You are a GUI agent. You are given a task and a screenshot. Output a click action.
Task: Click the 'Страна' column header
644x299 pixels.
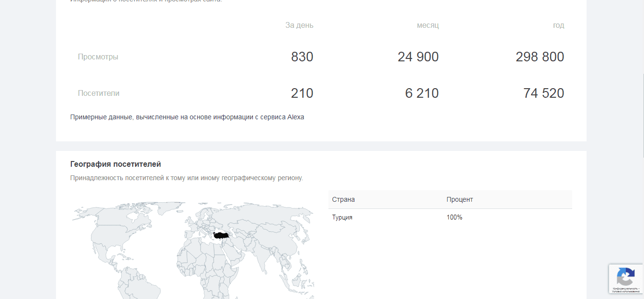click(343, 199)
